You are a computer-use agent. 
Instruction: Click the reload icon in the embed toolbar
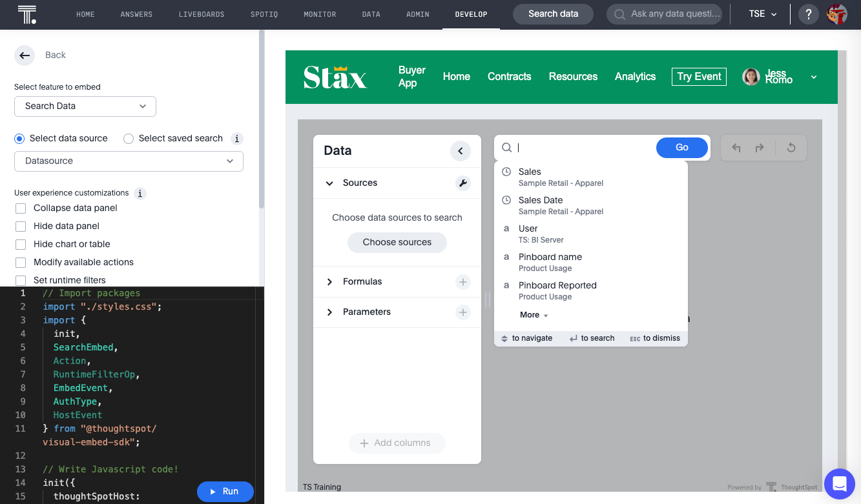791,148
